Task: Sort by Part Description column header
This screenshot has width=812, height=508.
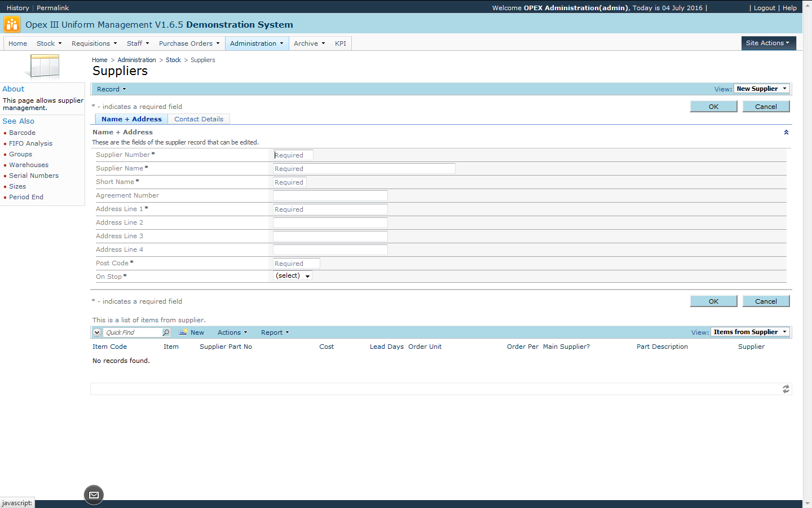Action: click(x=662, y=347)
